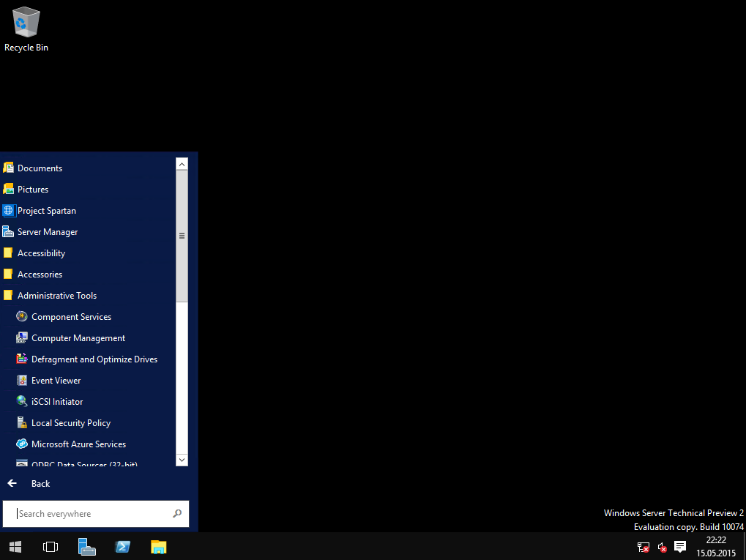The width and height of the screenshot is (746, 560).
Task: Click the search magnifier icon
Action: pos(177,513)
